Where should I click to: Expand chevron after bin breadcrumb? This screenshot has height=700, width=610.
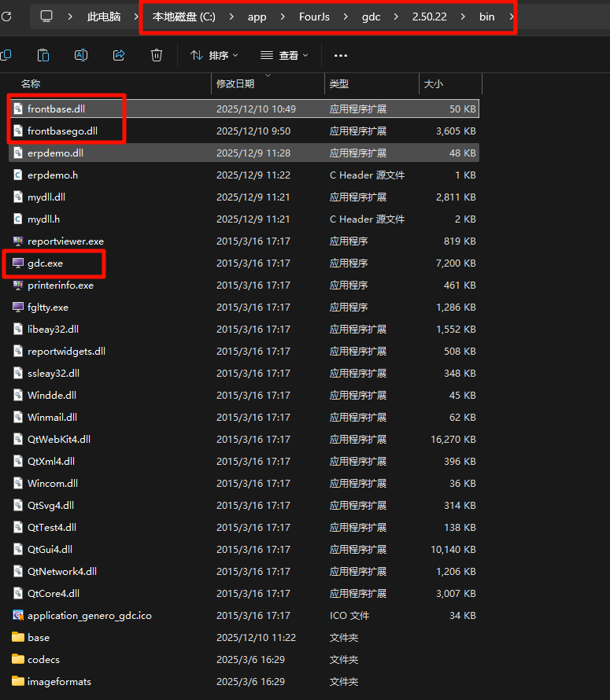coord(511,17)
